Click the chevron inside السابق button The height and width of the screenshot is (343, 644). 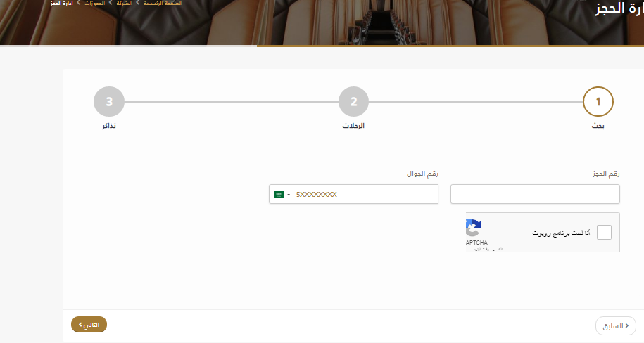pos(626,325)
